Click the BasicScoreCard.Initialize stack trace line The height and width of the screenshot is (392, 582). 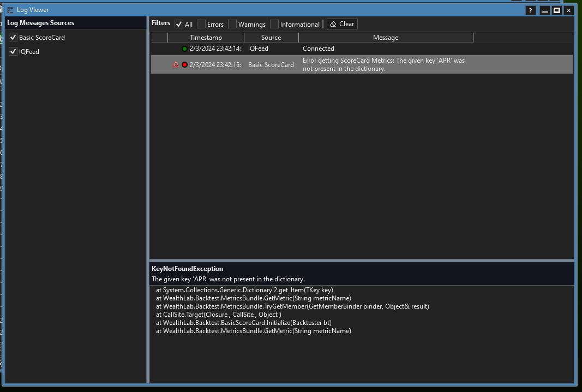(x=243, y=323)
